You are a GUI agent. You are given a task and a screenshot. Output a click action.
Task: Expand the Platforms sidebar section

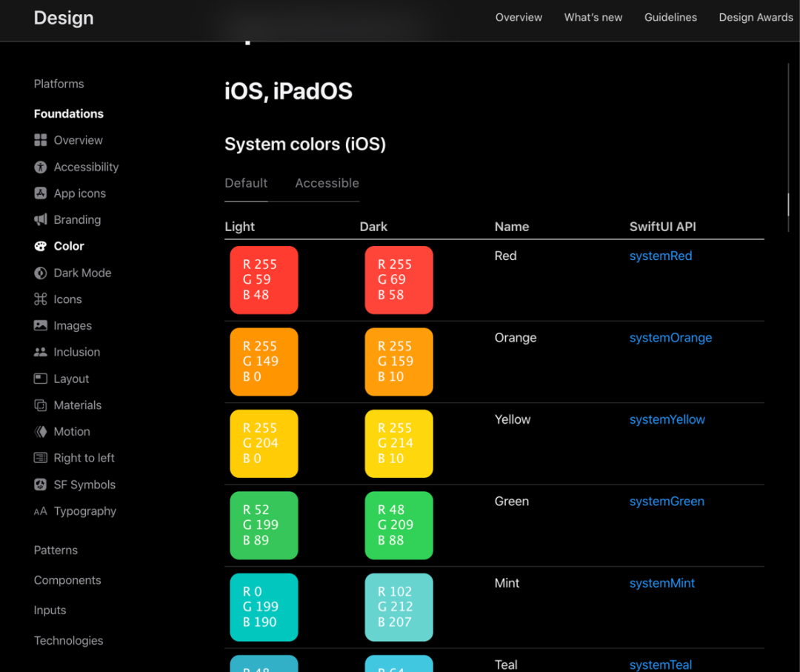tap(59, 84)
